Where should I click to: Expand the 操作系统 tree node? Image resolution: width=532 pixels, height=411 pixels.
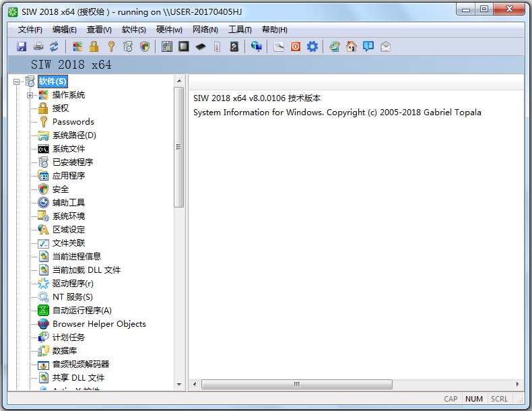click(30, 95)
